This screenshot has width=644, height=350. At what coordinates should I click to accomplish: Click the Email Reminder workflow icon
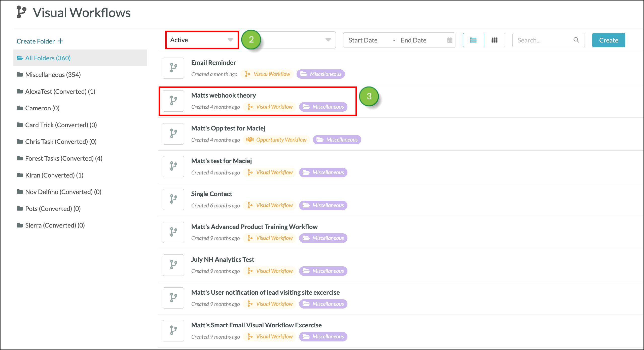173,68
